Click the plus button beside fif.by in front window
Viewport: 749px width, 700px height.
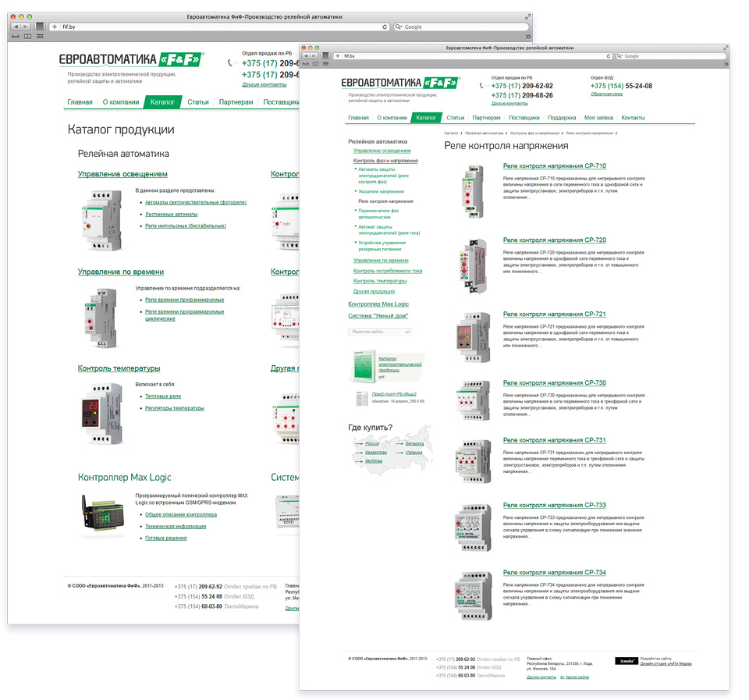[337, 56]
